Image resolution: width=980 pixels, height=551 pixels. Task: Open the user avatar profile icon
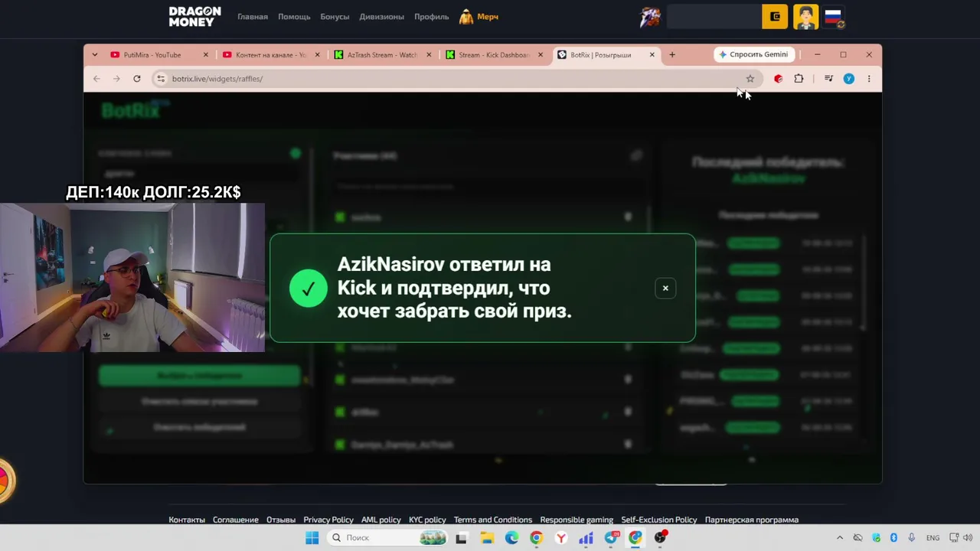[x=805, y=17]
